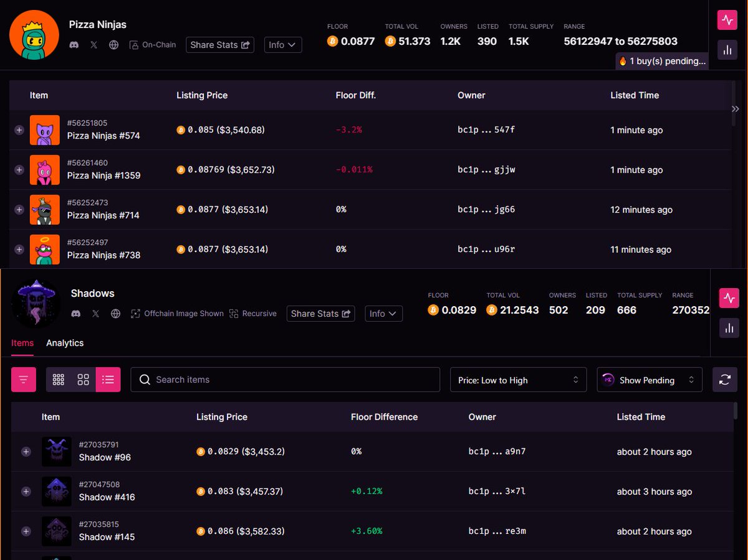Image resolution: width=748 pixels, height=560 pixels.
Task: Open activity pulse icon in Shadows header
Action: point(729,298)
